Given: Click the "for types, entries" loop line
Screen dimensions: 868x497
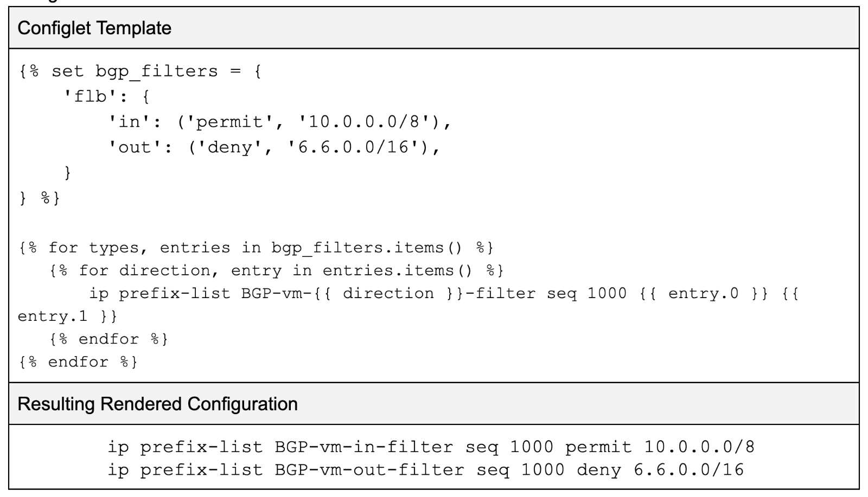Looking at the screenshot, I should pyautogui.click(x=256, y=248).
